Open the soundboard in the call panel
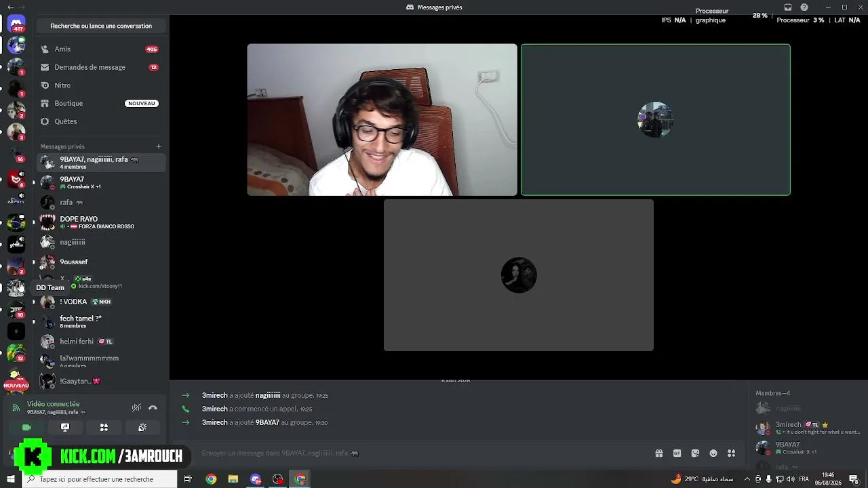 click(x=142, y=428)
